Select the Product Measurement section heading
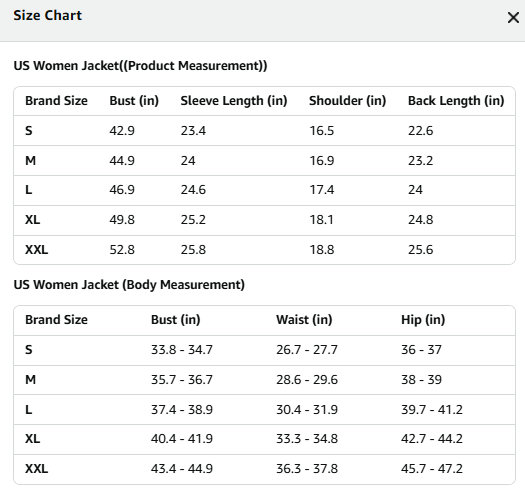The width and height of the screenshot is (525, 497). pos(140,66)
